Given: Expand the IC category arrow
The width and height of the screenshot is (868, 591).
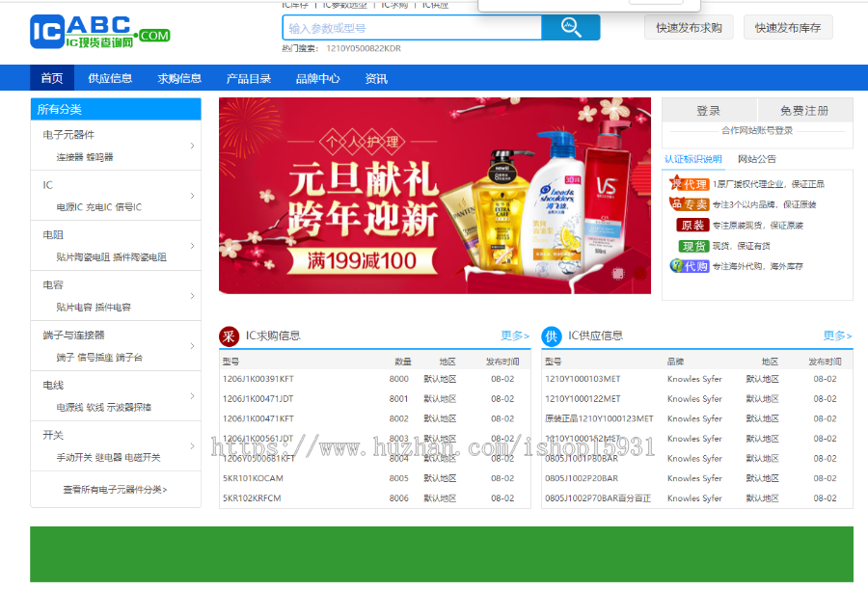Looking at the screenshot, I should point(192,196).
